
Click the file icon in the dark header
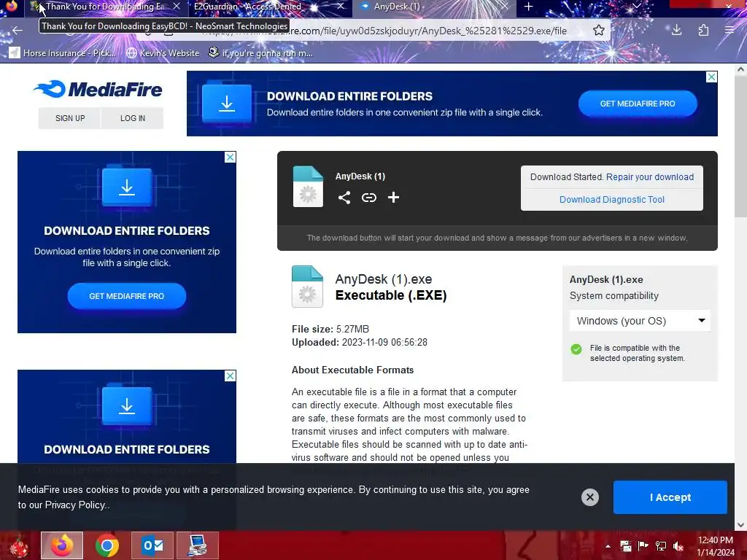point(308,186)
